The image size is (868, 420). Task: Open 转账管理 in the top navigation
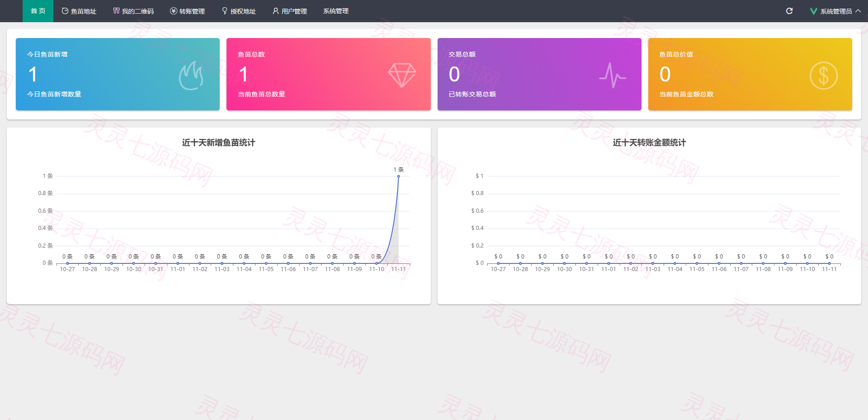pos(188,11)
